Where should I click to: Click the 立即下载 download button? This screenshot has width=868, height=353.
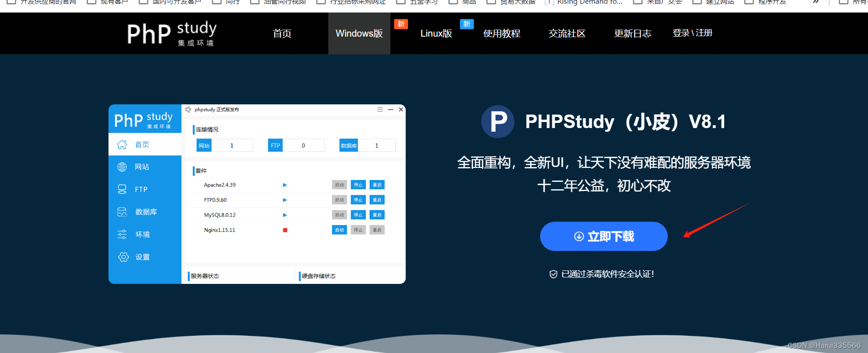point(604,236)
